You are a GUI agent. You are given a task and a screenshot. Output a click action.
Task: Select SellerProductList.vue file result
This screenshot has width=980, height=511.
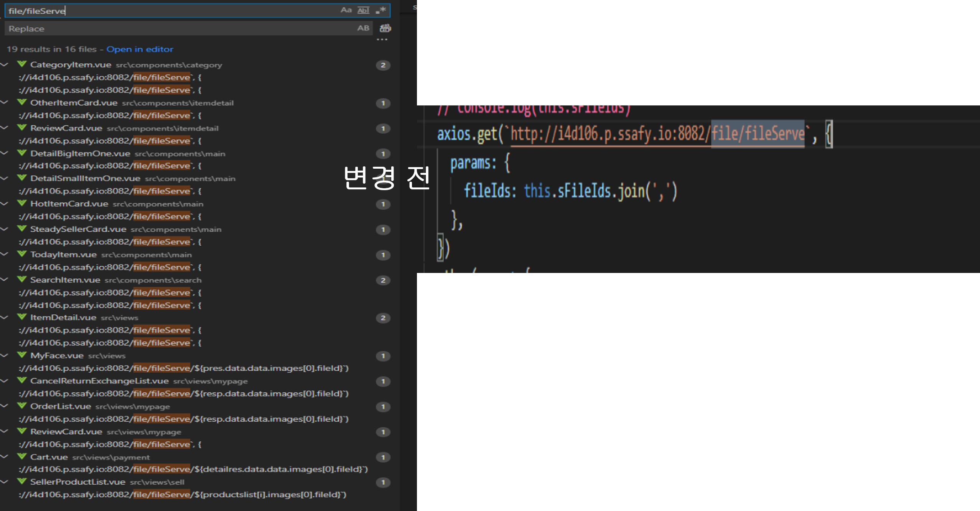tap(78, 482)
